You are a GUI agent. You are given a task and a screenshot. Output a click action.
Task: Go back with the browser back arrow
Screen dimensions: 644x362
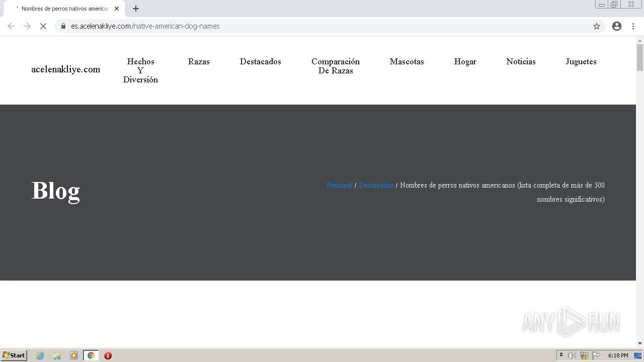pyautogui.click(x=11, y=26)
